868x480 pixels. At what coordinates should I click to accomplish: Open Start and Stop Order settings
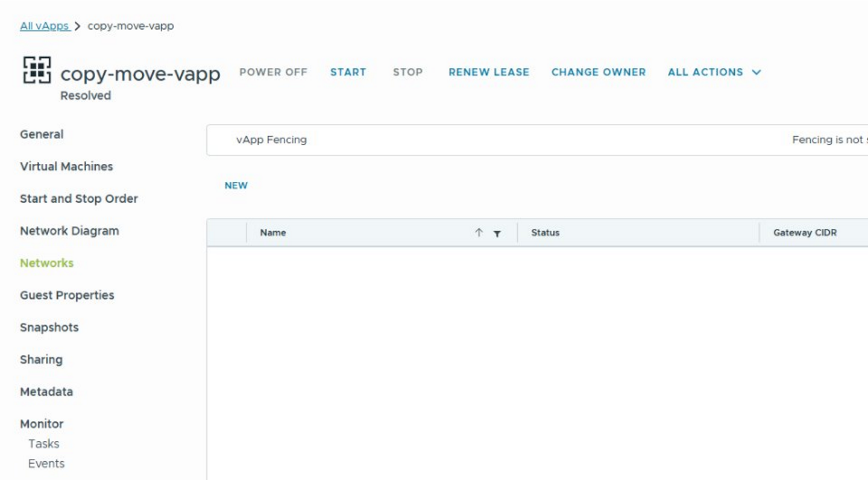[x=79, y=199]
